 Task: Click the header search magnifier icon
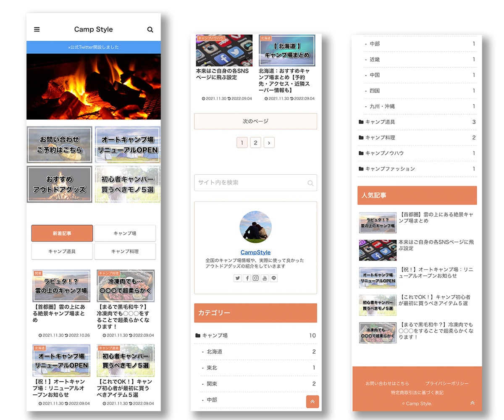pyautogui.click(x=150, y=29)
